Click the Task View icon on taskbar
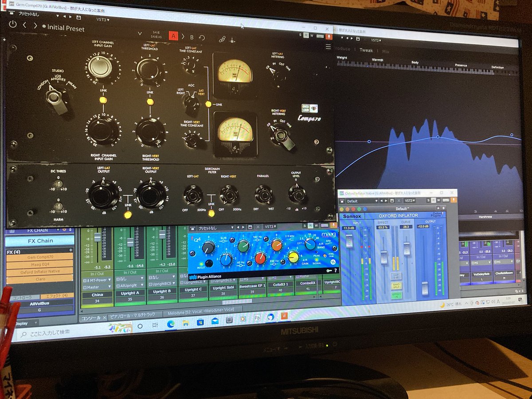 coord(155,325)
